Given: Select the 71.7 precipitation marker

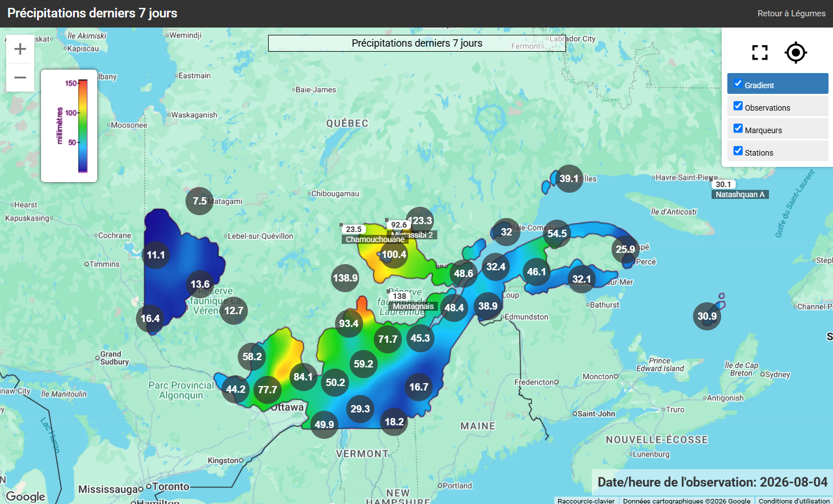Looking at the screenshot, I should 388,339.
